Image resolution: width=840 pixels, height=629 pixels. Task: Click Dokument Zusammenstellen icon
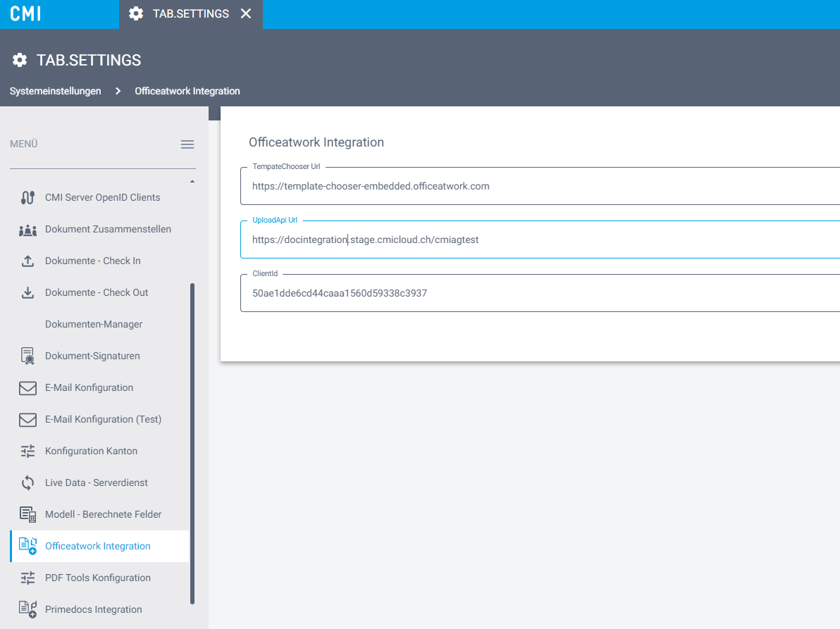[x=28, y=230]
